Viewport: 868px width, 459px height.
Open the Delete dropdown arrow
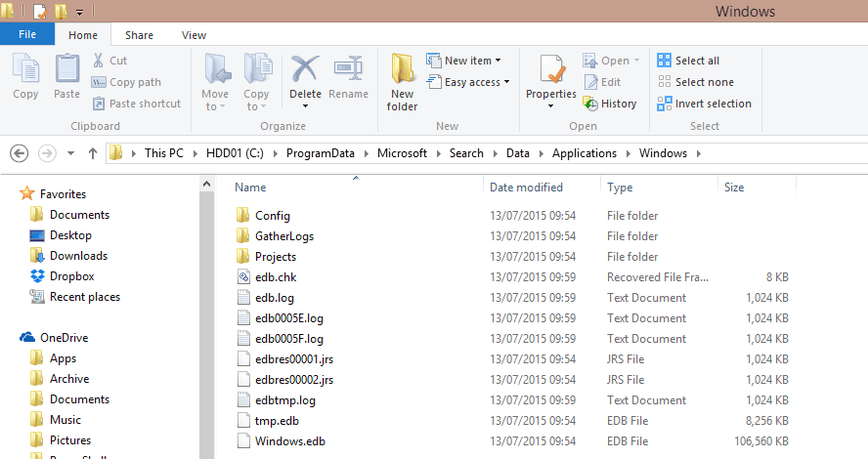pos(305,105)
